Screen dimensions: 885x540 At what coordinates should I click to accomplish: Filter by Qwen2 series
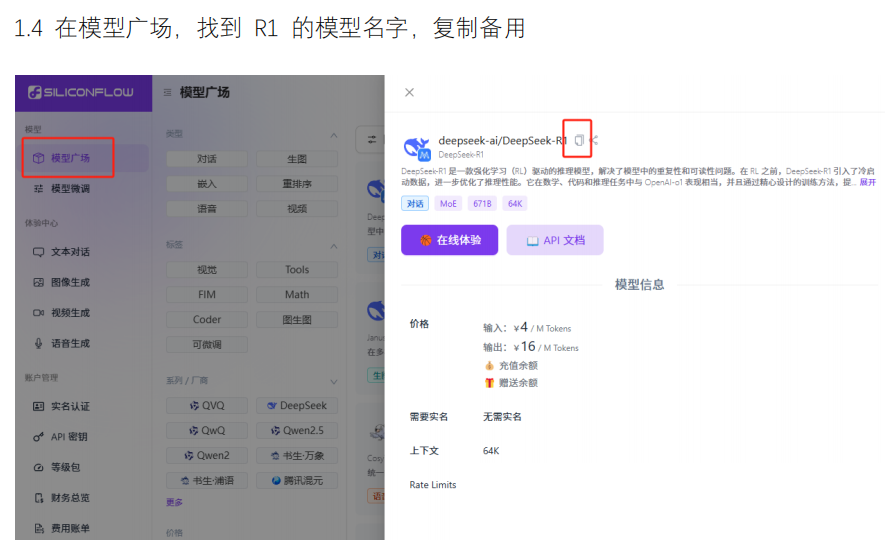[207, 455]
